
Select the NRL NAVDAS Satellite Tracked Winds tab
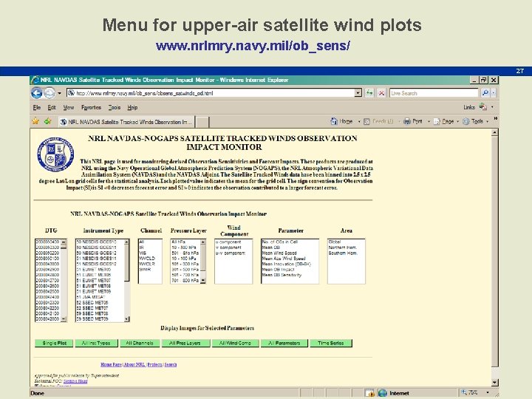click(x=126, y=122)
